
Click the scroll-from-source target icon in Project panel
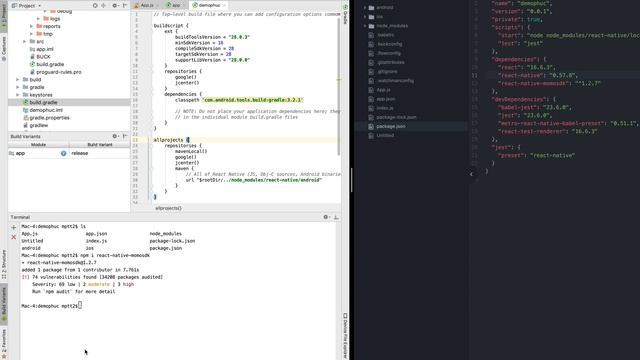95,5
